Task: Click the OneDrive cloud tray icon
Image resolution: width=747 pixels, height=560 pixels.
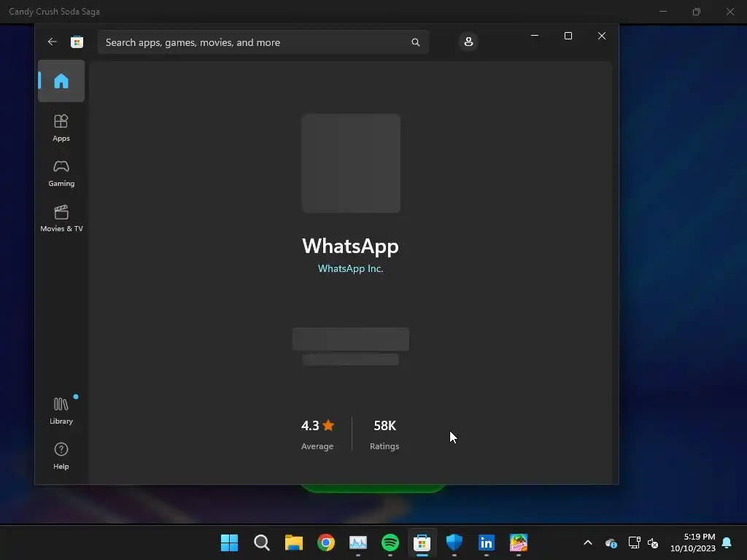Action: point(611,542)
